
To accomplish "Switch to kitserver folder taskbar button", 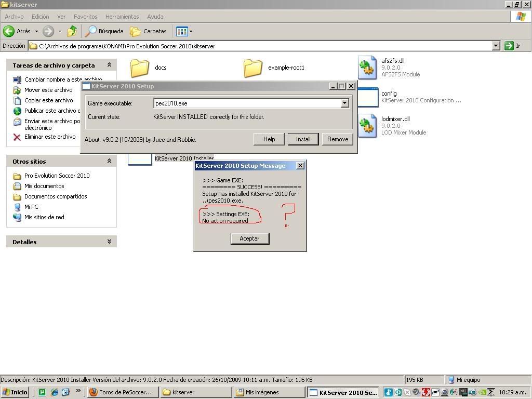I will click(x=196, y=392).
